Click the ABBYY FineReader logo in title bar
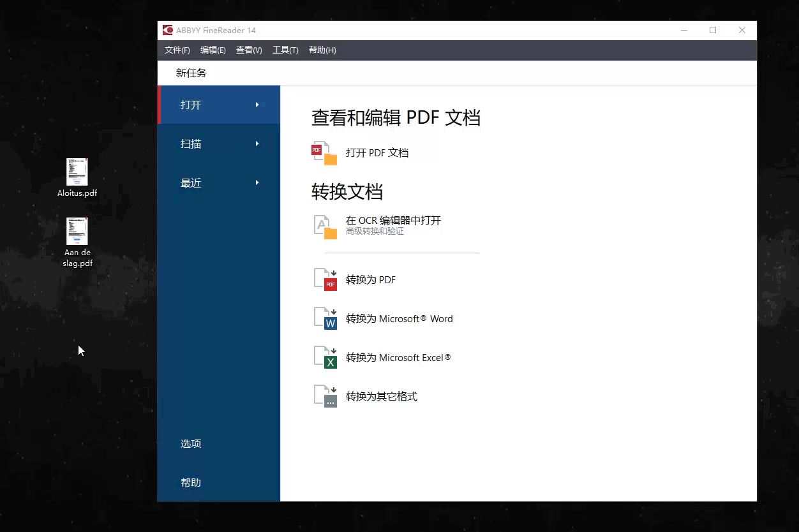This screenshot has height=532, width=799. [x=168, y=30]
